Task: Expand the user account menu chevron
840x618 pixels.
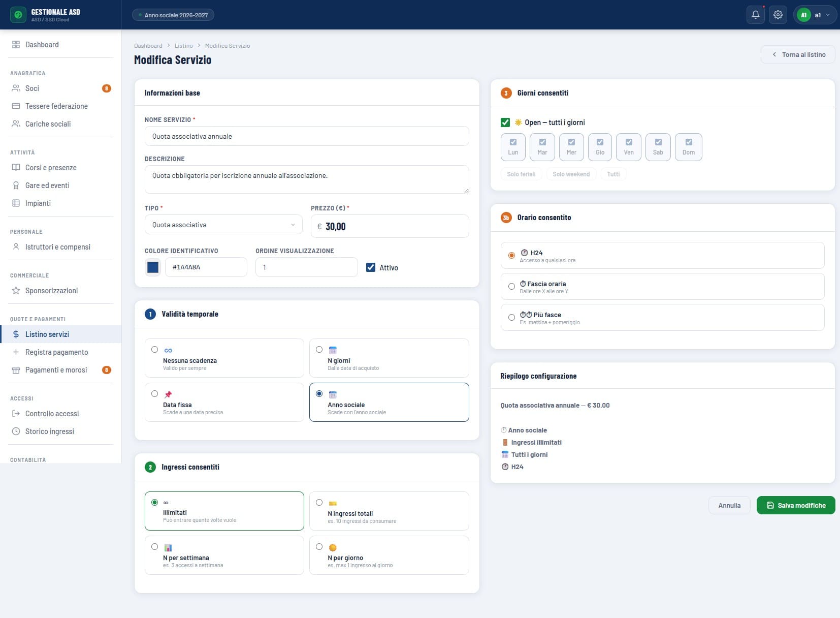Action: pyautogui.click(x=828, y=15)
